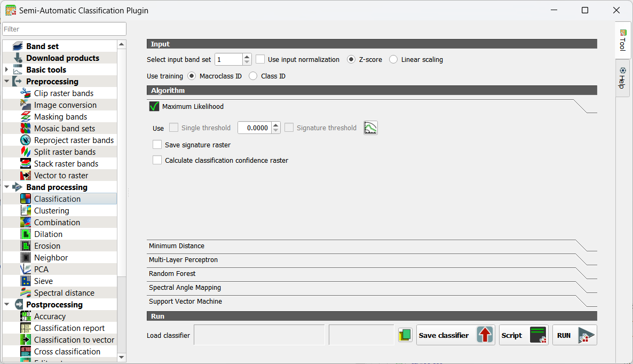Screen dimensions: 633x364
Task: Uncheck the Maximum Likelihood checkbox
Action: 154,106
